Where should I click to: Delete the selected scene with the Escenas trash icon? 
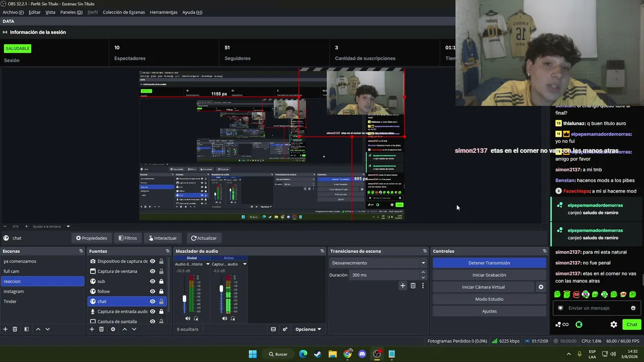[x=15, y=329]
